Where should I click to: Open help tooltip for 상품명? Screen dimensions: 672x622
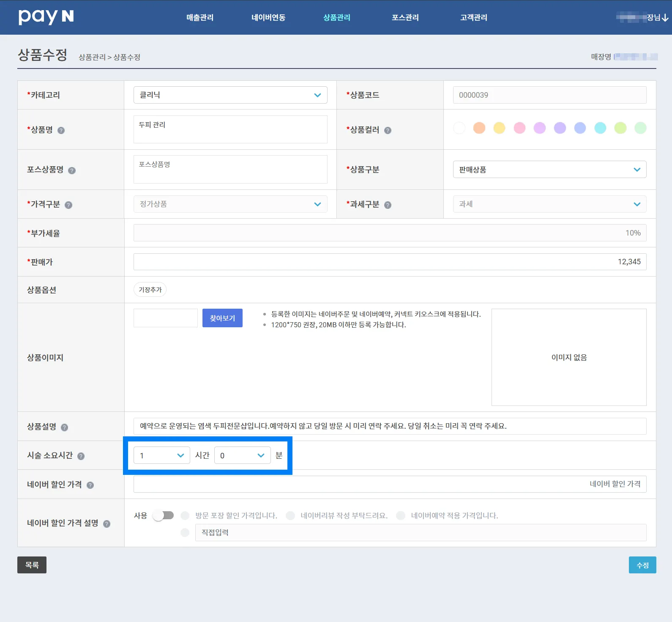click(x=61, y=130)
